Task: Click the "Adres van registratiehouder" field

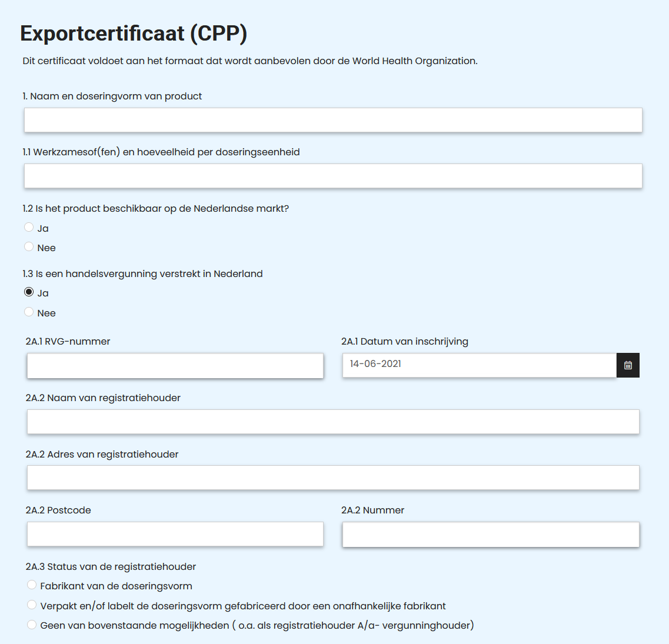Action: pos(333,478)
